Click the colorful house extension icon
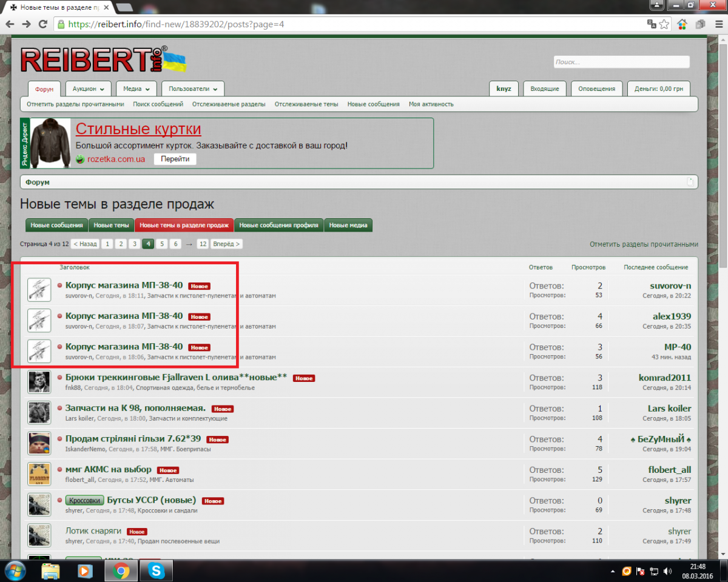Screen dimensions: 728x582 coord(682,24)
